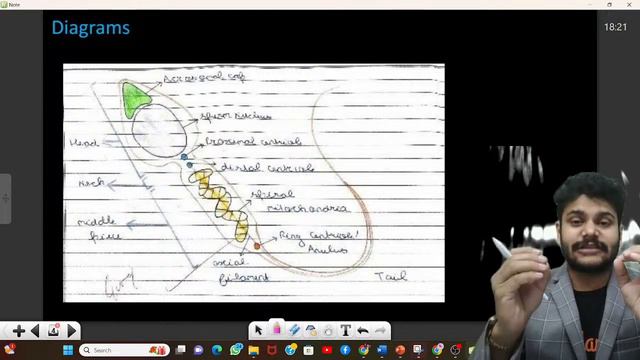Open the Windows Start menu
Screen dimensions: 640x360
click(x=68, y=350)
